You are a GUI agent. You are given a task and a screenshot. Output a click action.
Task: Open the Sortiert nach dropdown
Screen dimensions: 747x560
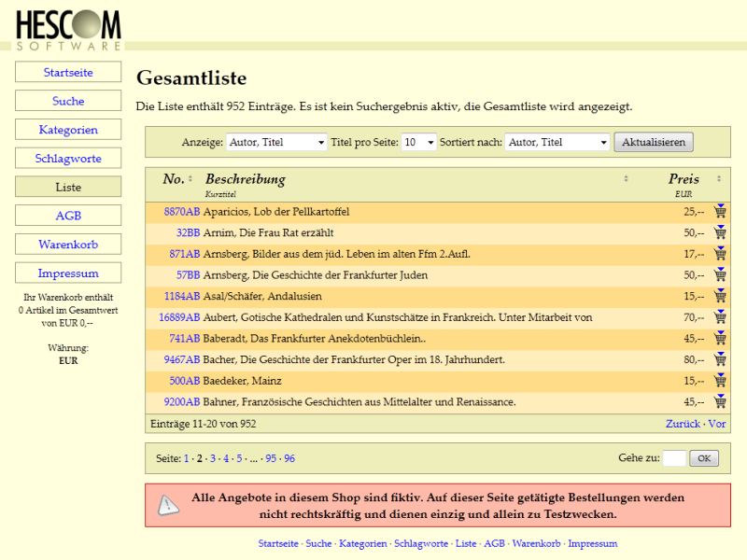[557, 143]
